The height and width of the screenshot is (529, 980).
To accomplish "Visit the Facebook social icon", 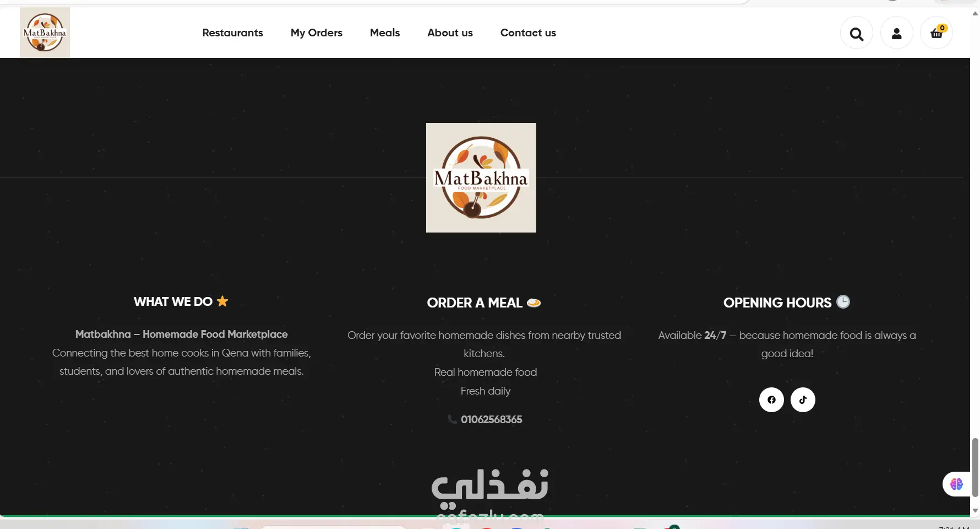I will pyautogui.click(x=771, y=400).
